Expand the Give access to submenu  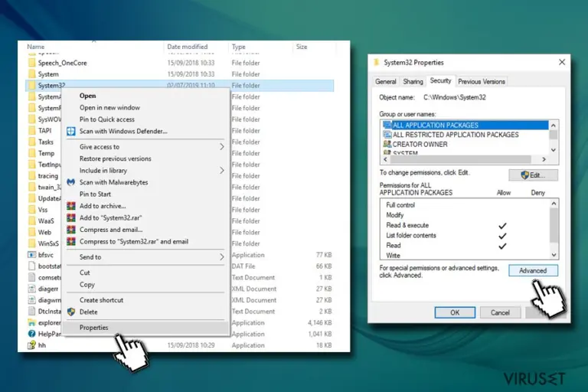click(x=222, y=147)
